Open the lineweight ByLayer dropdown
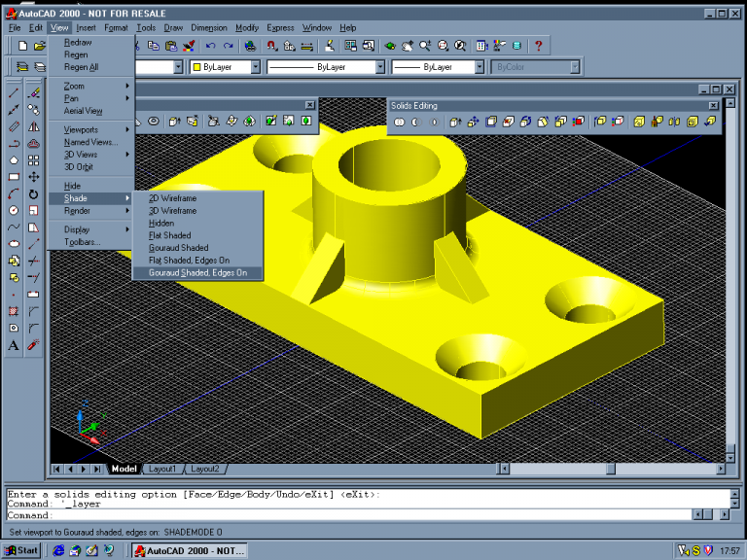This screenshot has height=560, width=747. pos(479,67)
